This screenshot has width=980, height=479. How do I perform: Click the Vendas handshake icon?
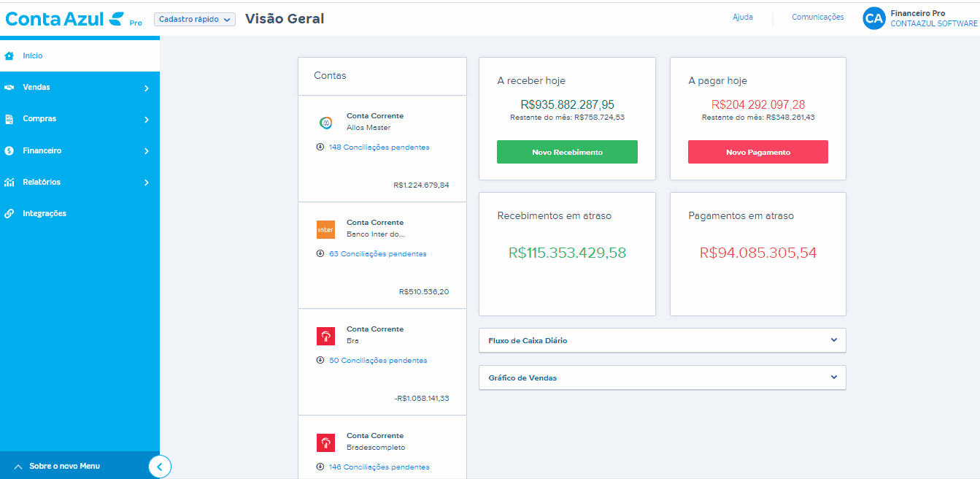[9, 88]
